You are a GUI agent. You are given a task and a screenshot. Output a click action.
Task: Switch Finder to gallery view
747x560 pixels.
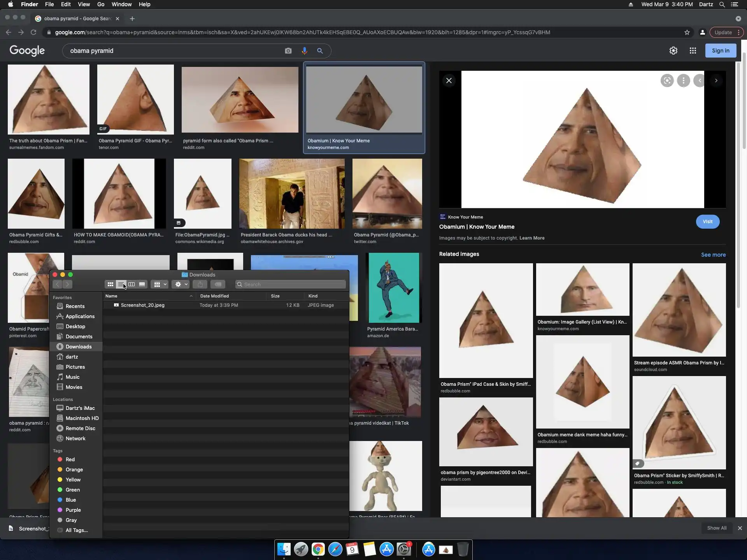pyautogui.click(x=142, y=284)
